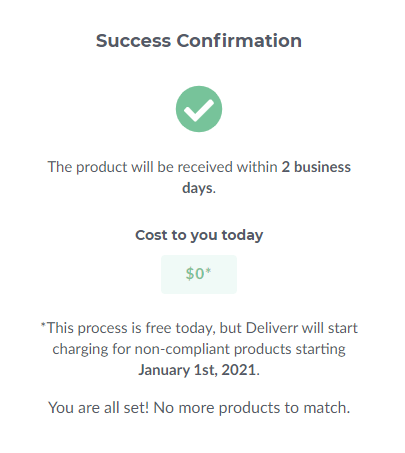Image resolution: width=405 pixels, height=453 pixels.
Task: Click the word charging in the footnote
Action: coord(80,349)
